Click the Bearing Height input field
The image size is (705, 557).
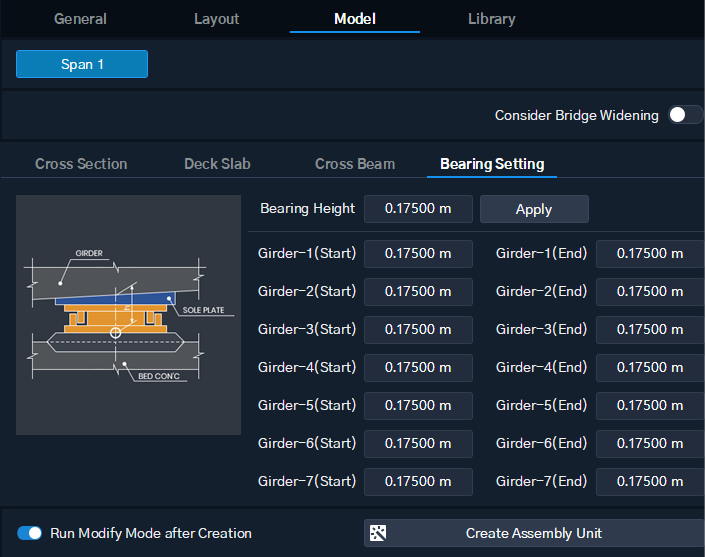click(418, 209)
